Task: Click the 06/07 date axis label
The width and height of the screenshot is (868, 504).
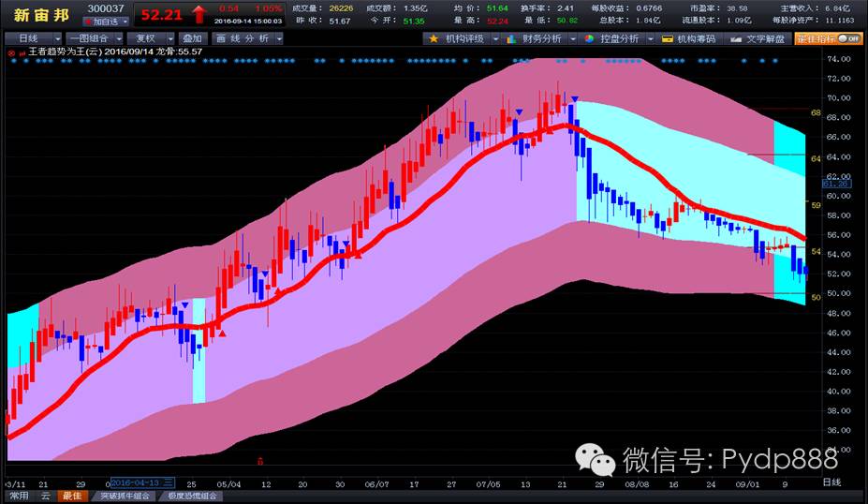Action: click(x=376, y=484)
